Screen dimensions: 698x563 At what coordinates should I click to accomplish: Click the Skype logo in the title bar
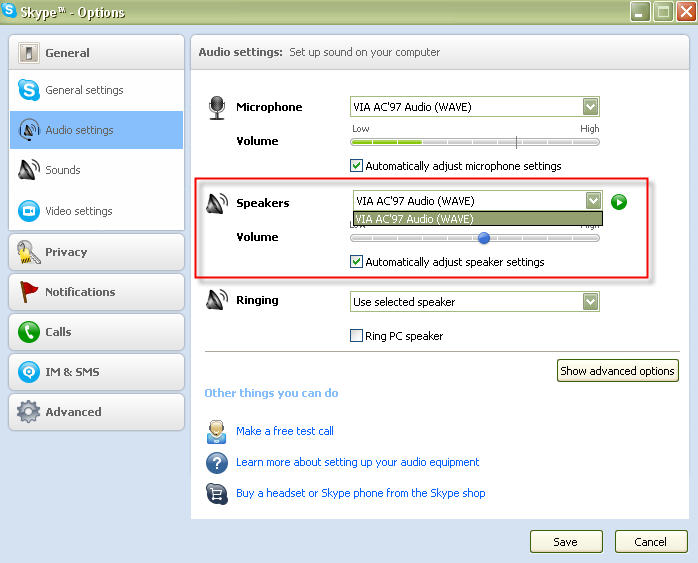(9, 10)
